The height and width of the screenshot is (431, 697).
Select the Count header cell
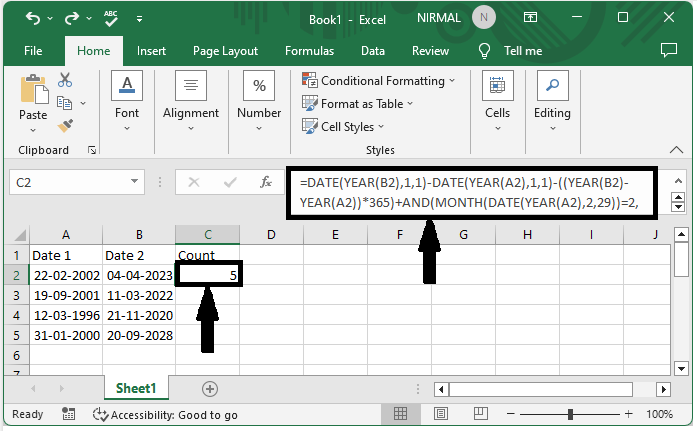(x=208, y=255)
